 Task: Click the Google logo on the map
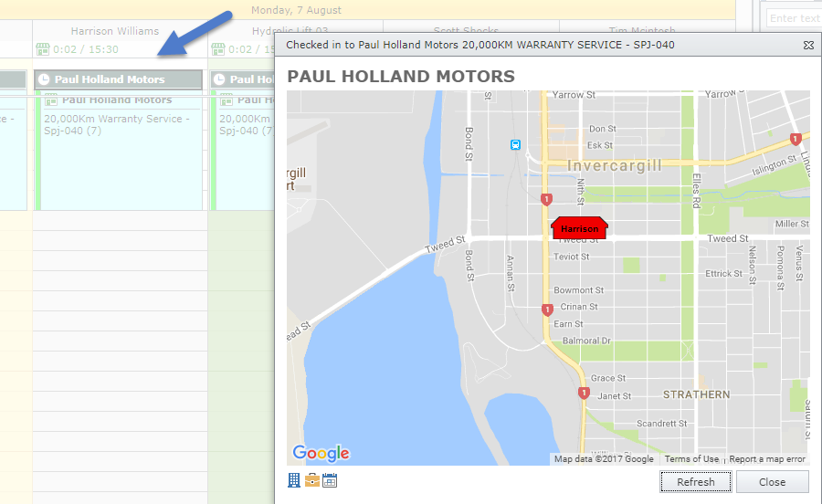point(321,453)
